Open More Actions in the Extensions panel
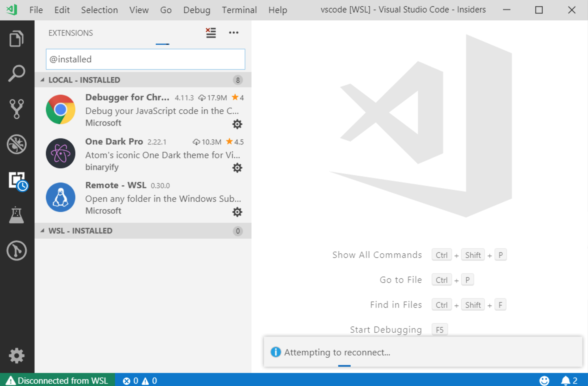 click(x=234, y=33)
